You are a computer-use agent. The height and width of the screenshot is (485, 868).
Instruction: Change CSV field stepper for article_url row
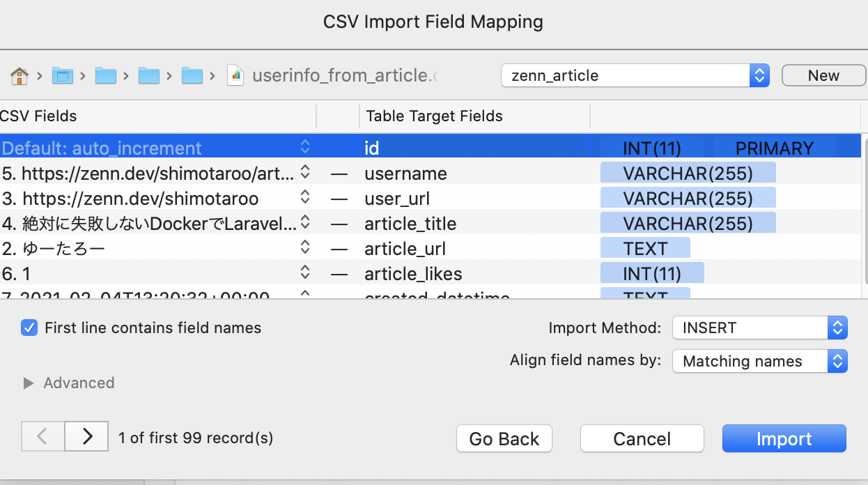click(x=305, y=249)
